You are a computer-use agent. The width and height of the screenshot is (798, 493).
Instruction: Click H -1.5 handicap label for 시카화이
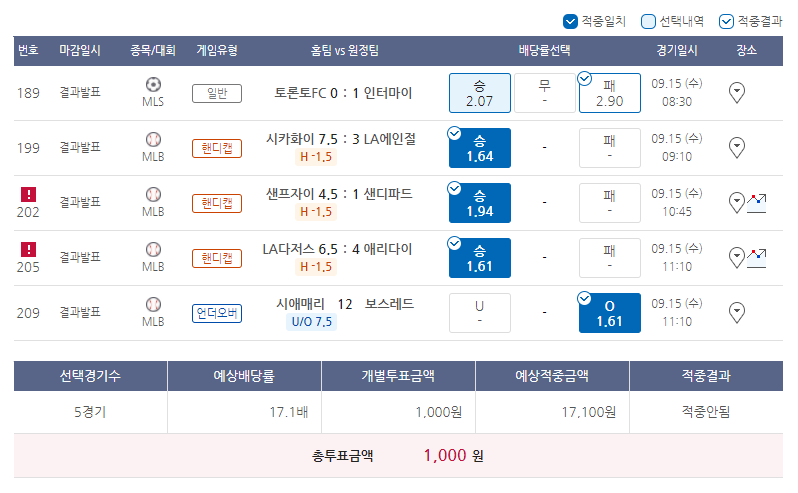tap(316, 157)
